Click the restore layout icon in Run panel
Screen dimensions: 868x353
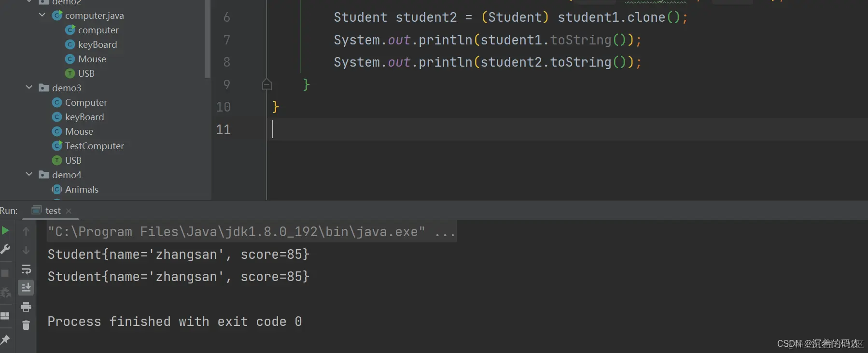[5, 316]
